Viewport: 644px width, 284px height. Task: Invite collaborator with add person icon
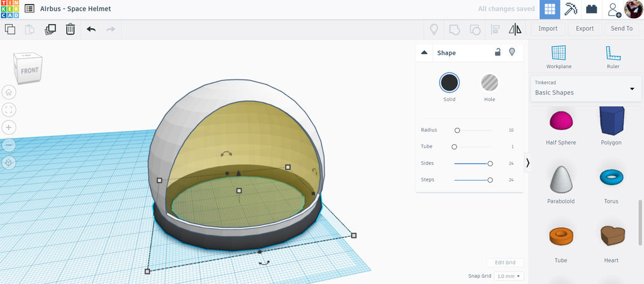[614, 9]
